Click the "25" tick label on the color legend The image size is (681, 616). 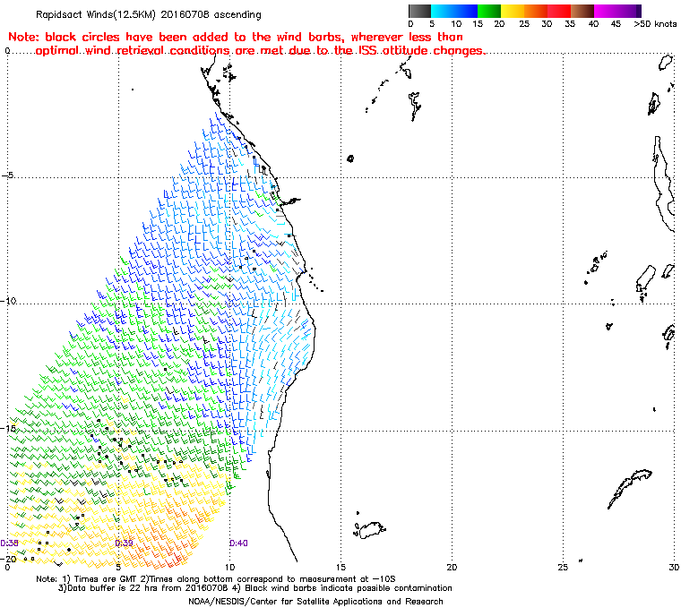pyautogui.click(x=524, y=24)
